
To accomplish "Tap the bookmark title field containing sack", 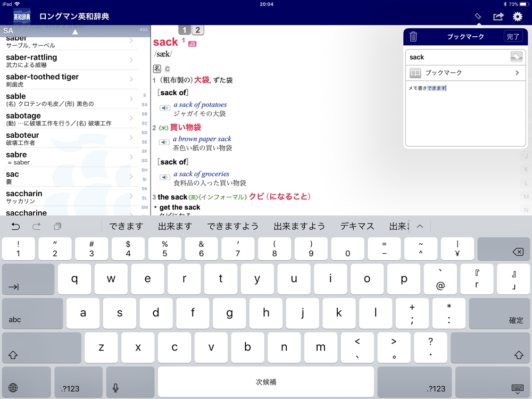I will (x=459, y=57).
